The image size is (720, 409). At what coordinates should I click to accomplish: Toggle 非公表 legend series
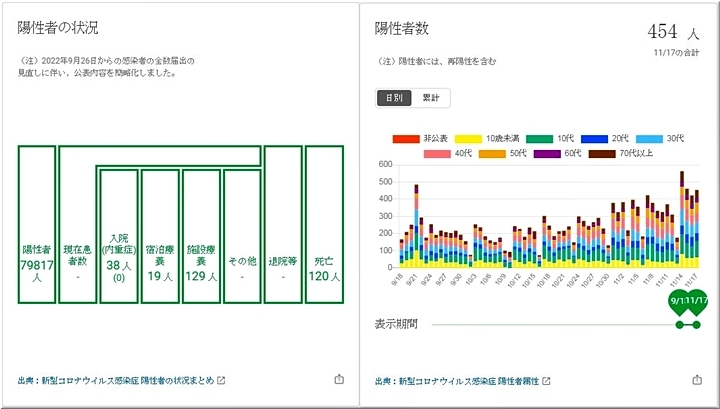click(420, 138)
